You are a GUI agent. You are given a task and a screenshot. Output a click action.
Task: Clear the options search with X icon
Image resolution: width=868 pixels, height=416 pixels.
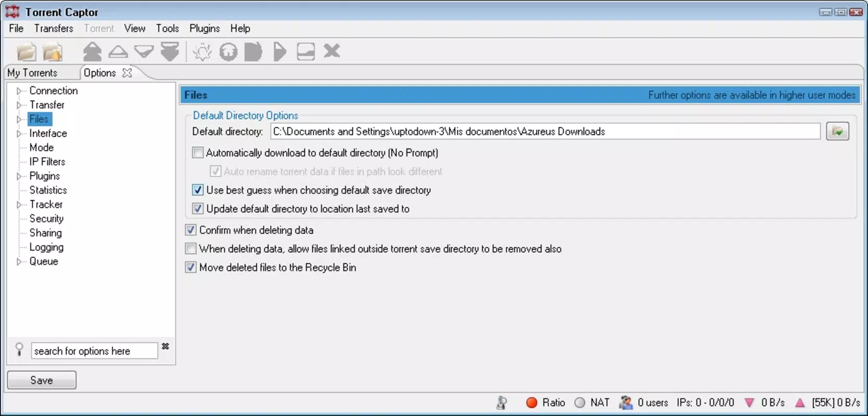coord(165,346)
